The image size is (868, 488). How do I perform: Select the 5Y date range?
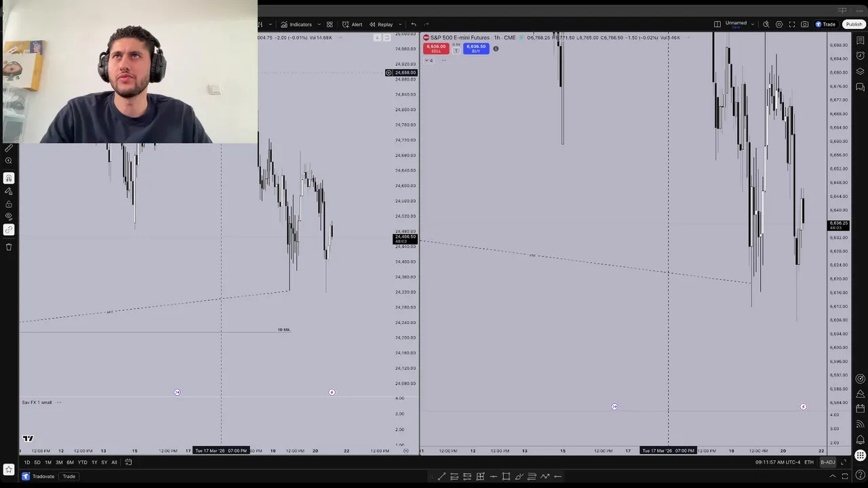(x=104, y=462)
